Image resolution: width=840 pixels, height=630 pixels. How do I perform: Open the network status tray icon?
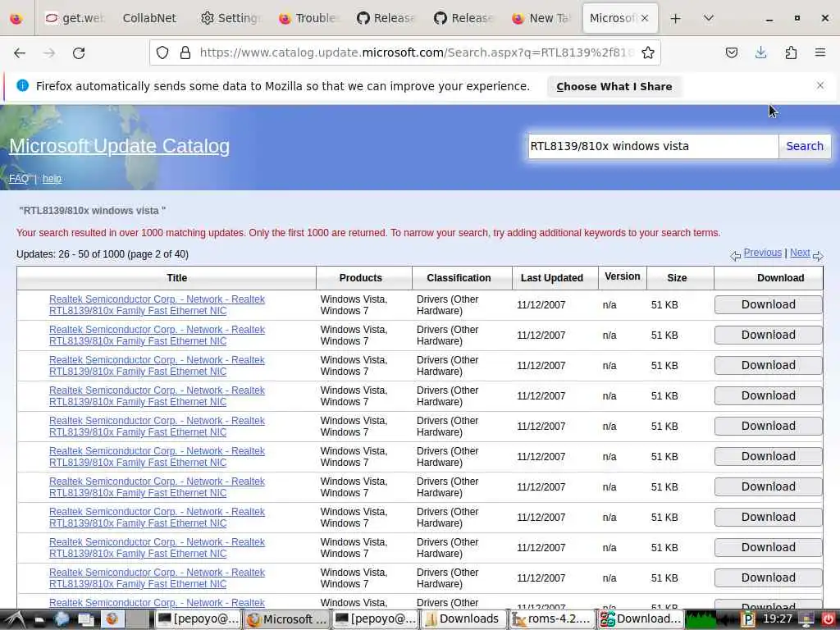(x=806, y=620)
